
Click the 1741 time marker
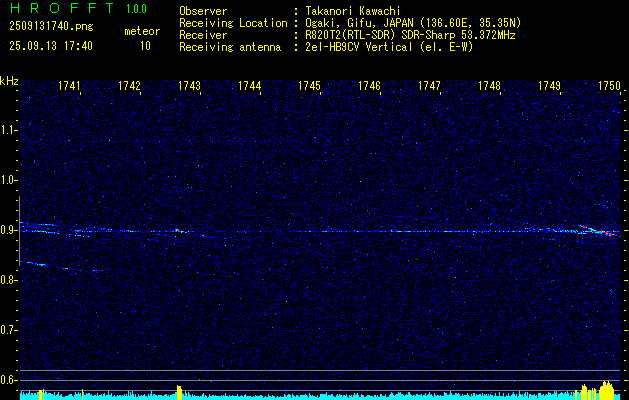69,86
